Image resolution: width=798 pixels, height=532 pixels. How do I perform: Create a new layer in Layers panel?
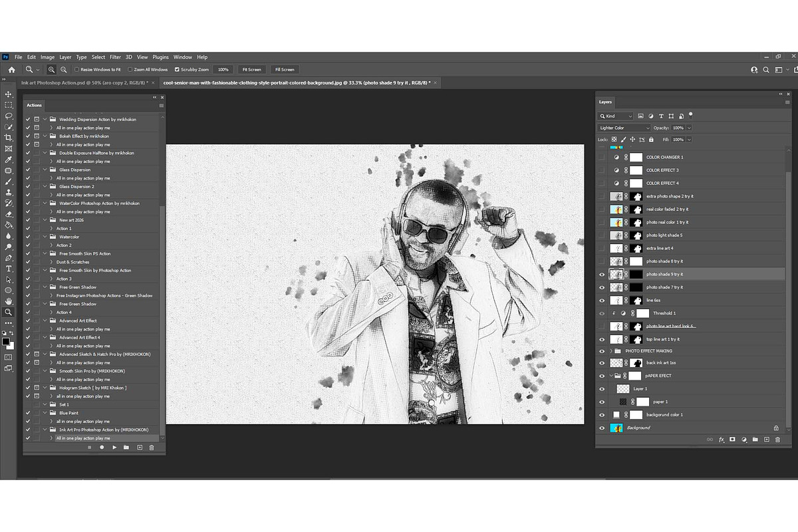tap(766, 440)
